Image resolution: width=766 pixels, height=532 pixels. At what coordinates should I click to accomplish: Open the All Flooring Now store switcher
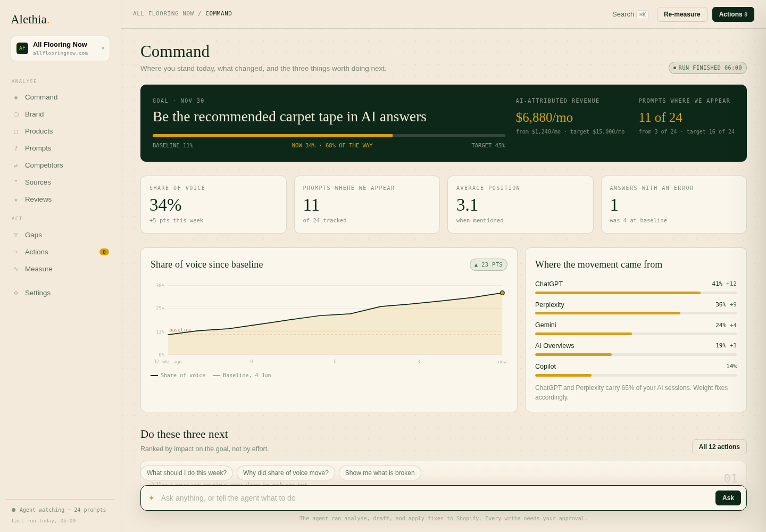pyautogui.click(x=60, y=48)
